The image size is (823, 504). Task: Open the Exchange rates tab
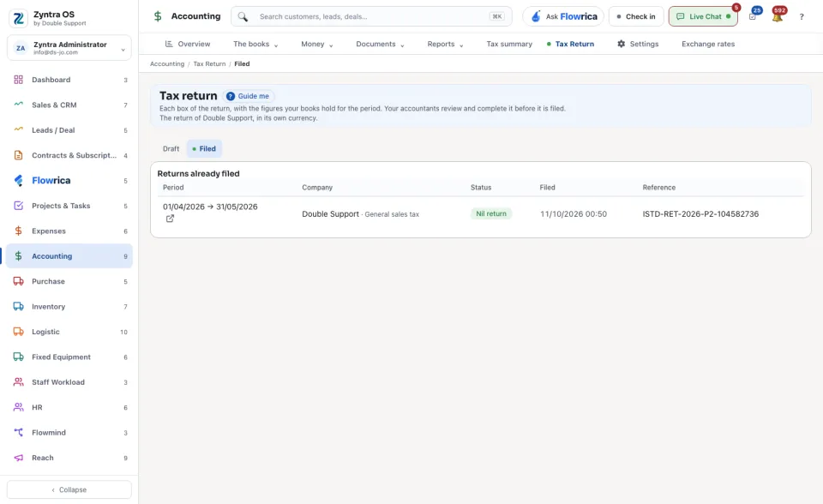tap(708, 44)
